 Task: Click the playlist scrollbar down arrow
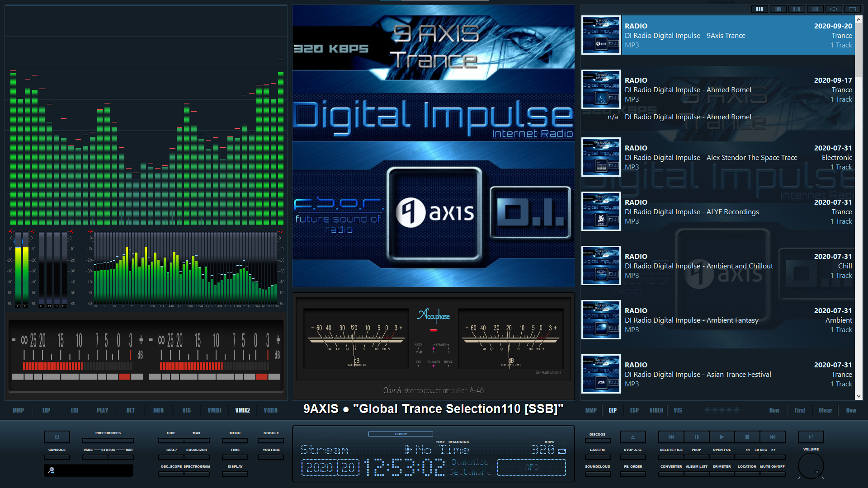point(859,396)
